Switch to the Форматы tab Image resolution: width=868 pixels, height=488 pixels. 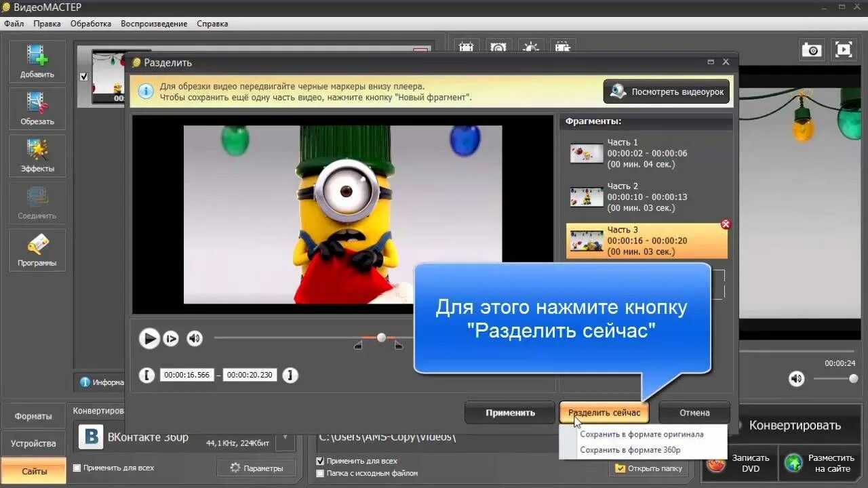(x=33, y=416)
